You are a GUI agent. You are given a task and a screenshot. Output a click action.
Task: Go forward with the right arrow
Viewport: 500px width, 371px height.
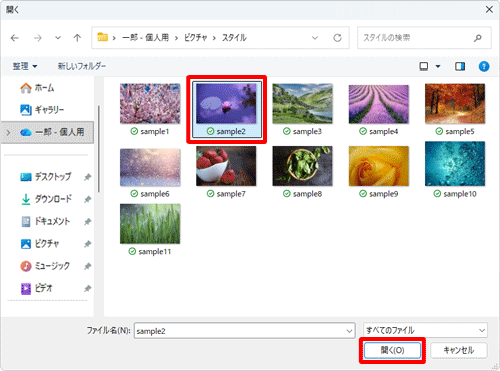click(38, 38)
